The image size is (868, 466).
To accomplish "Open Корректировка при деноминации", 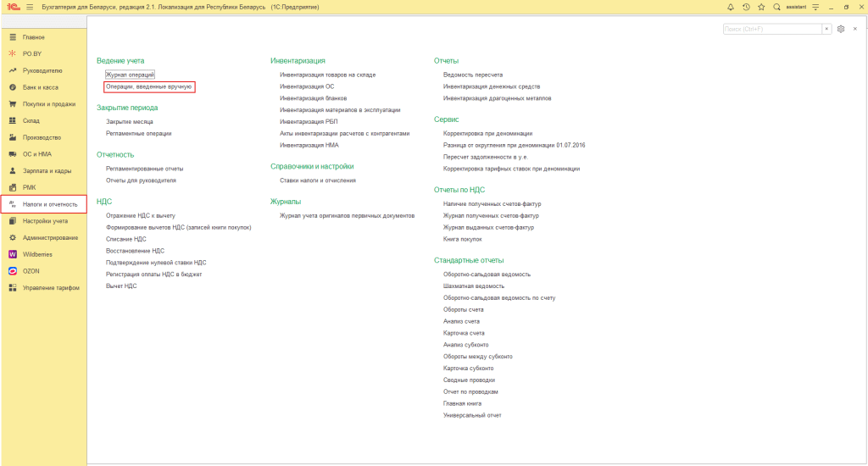I will (487, 133).
